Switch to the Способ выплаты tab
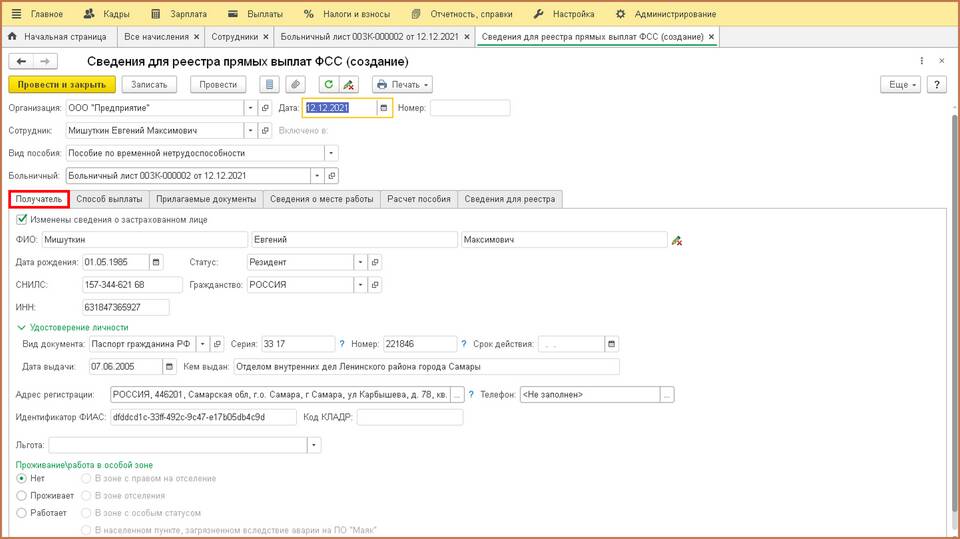Screen dimensions: 960x539 [110, 199]
